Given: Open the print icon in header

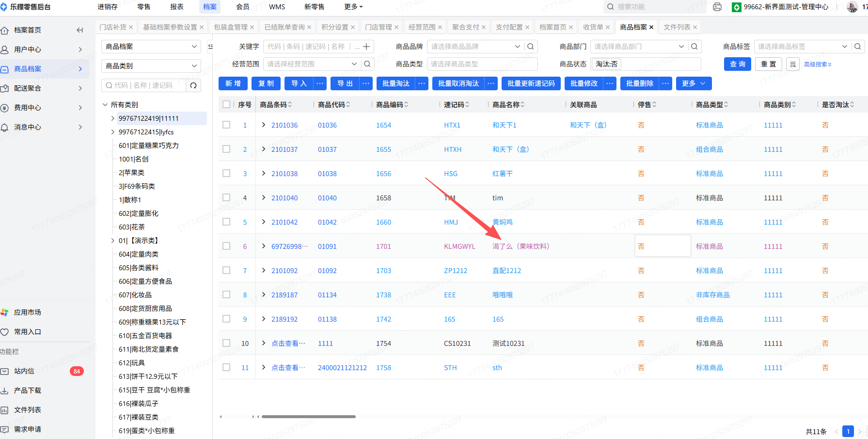Looking at the screenshot, I should click(717, 7).
